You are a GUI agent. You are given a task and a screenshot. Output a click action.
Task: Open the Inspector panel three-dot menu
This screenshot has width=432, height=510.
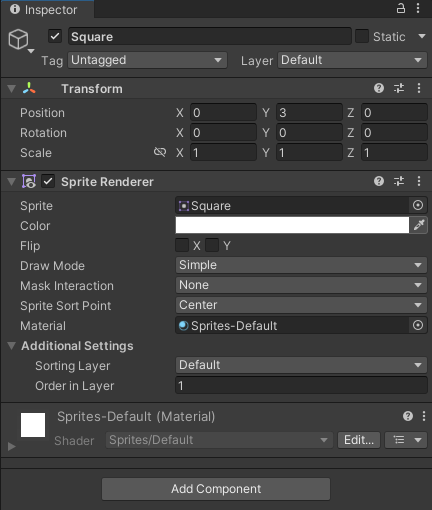418,8
